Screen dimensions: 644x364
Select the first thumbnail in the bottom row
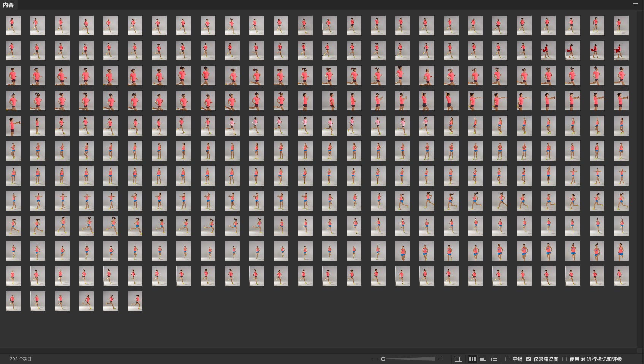click(x=13, y=301)
